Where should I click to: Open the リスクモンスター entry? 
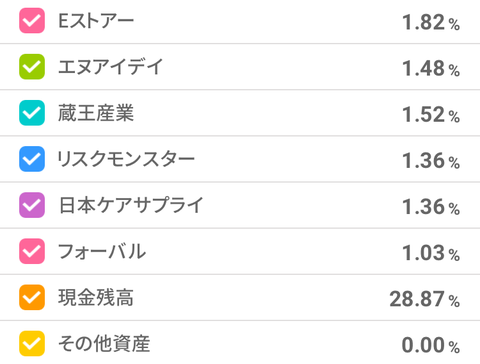[240, 159]
